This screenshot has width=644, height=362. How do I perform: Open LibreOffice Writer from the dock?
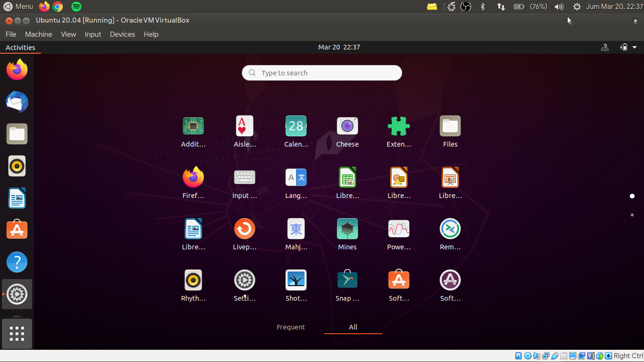[17, 198]
